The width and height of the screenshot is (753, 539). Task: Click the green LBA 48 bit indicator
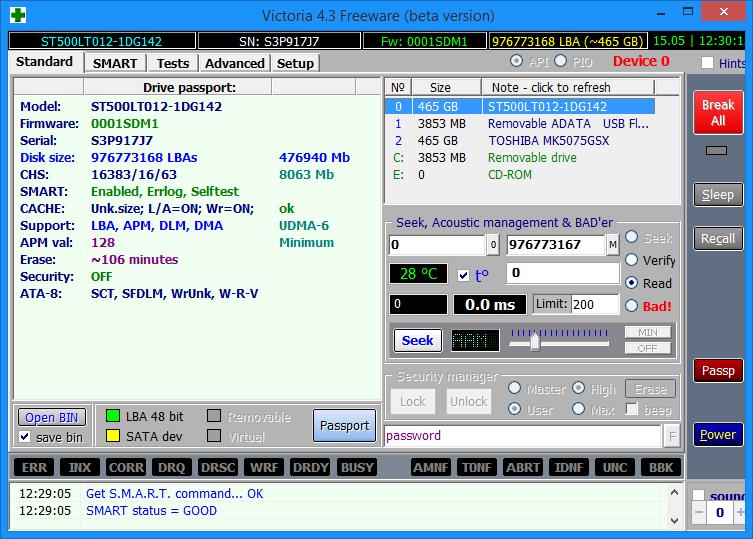(x=113, y=416)
